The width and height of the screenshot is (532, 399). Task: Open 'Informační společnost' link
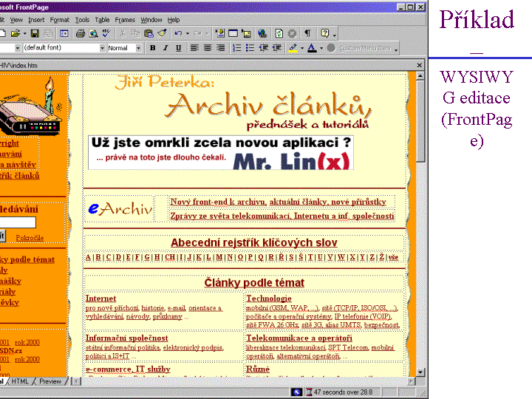(127, 338)
